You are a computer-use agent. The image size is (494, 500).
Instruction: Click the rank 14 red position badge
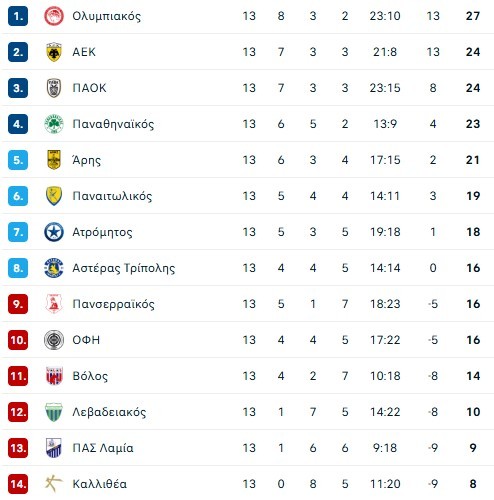point(18,484)
